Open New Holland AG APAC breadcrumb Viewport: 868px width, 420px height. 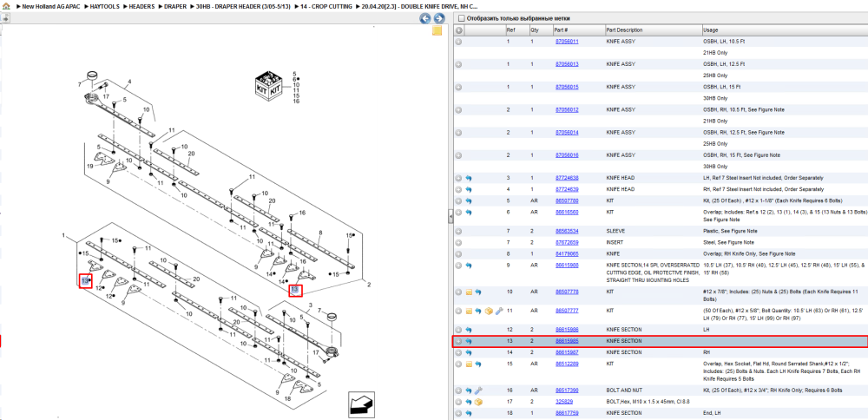point(51,6)
